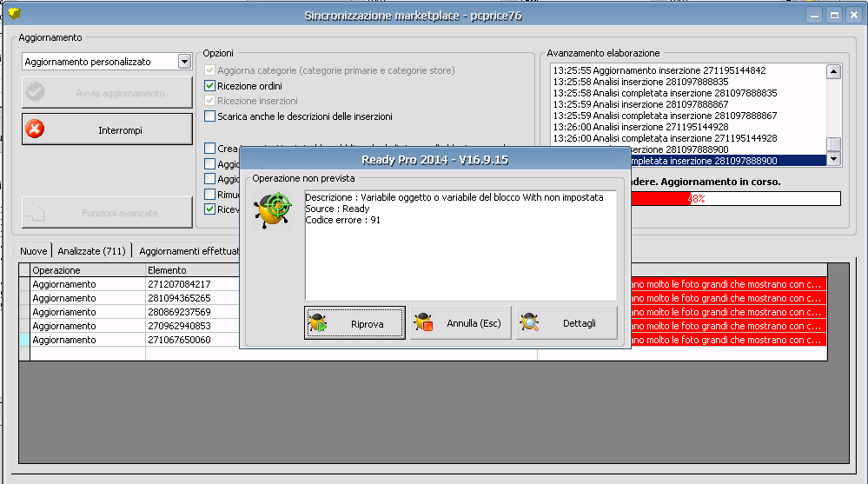Click the Annulla (Esc) button
The image size is (868, 484).
(461, 323)
